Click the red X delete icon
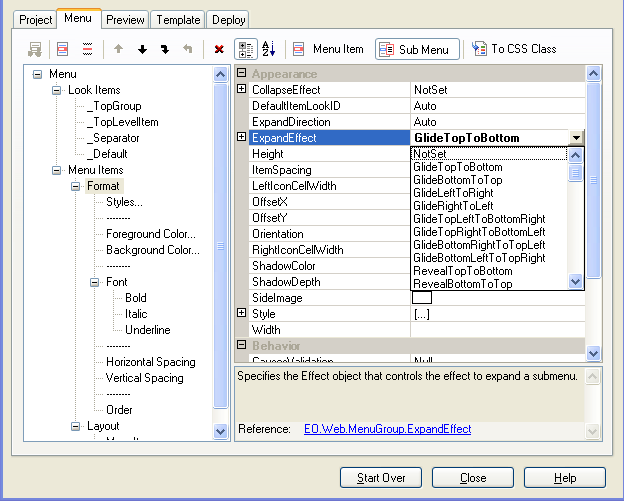This screenshot has height=501, width=624. [x=219, y=49]
